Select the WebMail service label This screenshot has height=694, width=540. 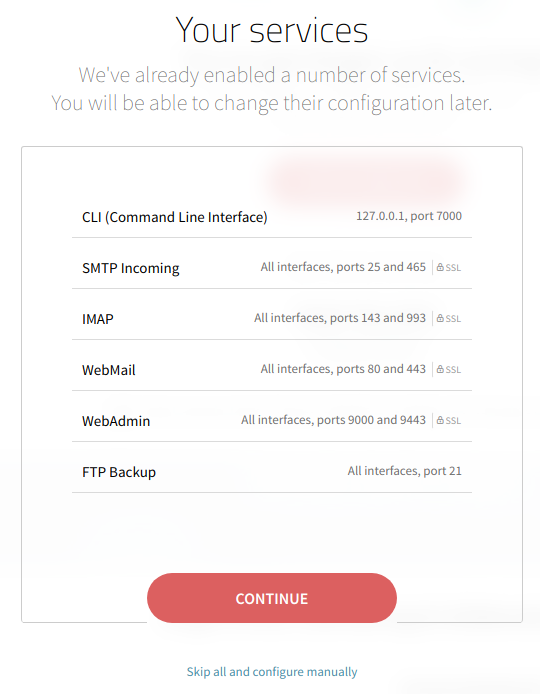(109, 370)
